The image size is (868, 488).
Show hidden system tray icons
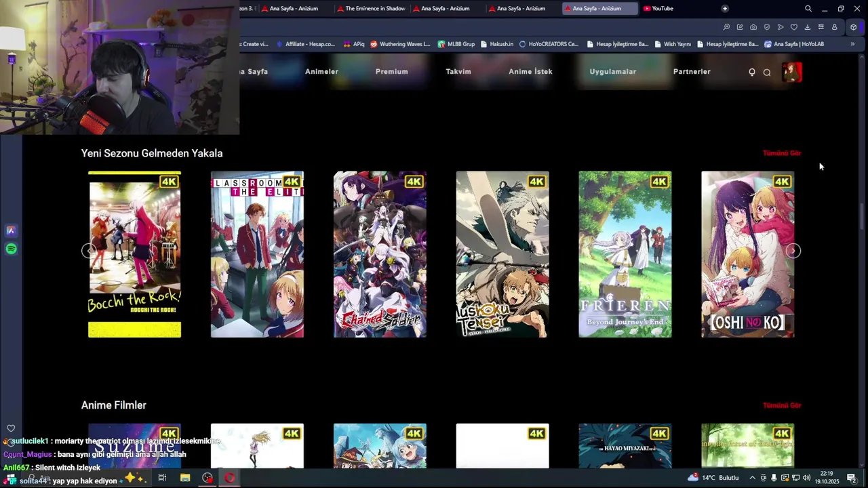pyautogui.click(x=752, y=478)
